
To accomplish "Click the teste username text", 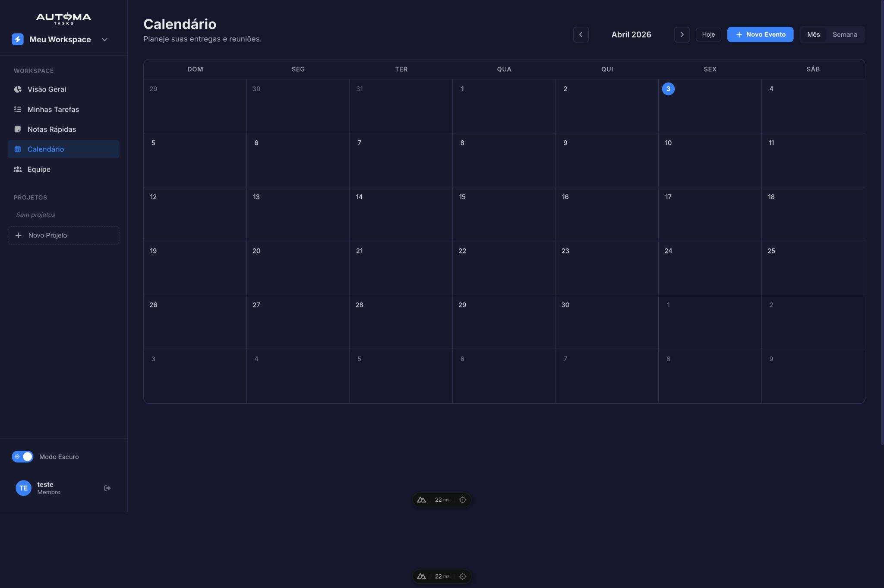I will [x=45, y=484].
